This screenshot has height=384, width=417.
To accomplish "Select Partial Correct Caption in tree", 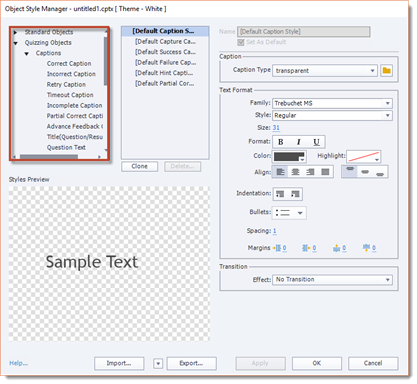I will click(75, 116).
